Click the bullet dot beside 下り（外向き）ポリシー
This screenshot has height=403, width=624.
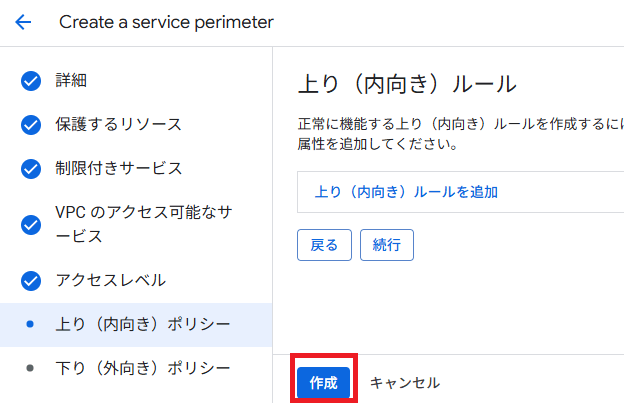click(30, 368)
